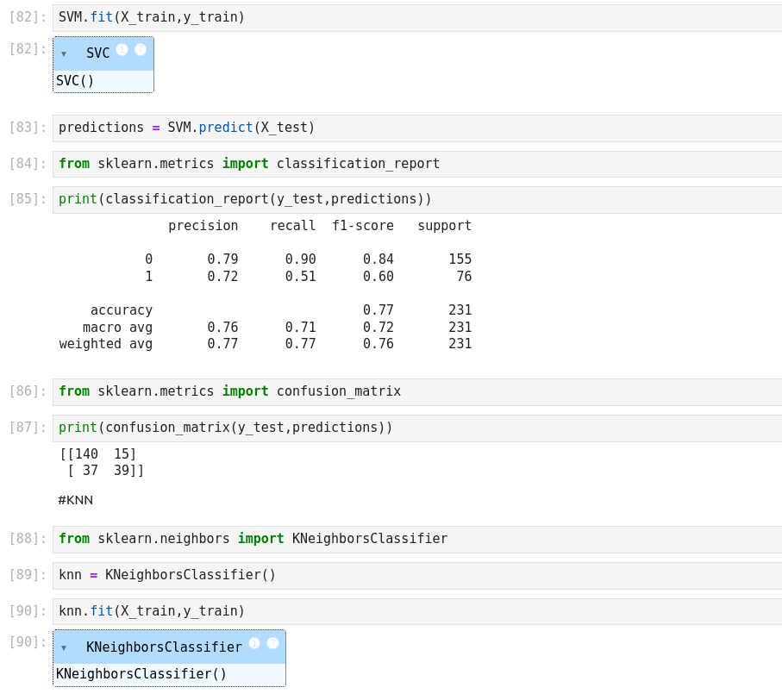782x700 pixels.
Task: Collapse the SVC estimator arrow
Action: coord(64,53)
